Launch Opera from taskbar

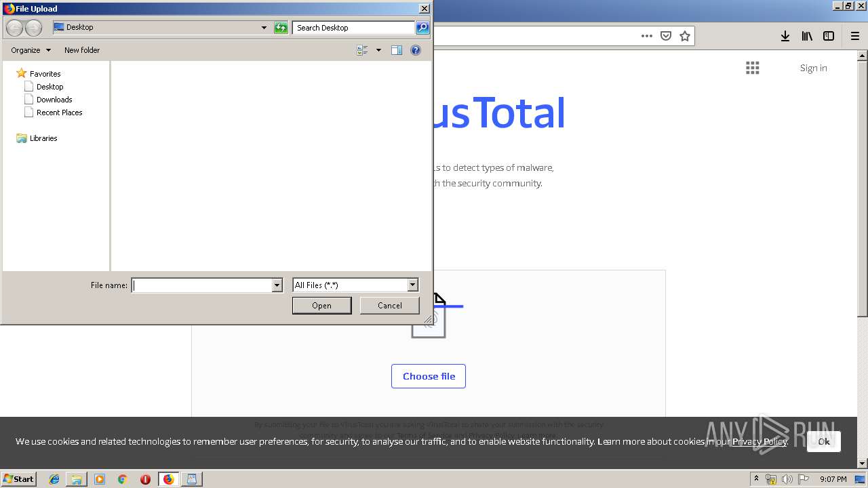145,479
